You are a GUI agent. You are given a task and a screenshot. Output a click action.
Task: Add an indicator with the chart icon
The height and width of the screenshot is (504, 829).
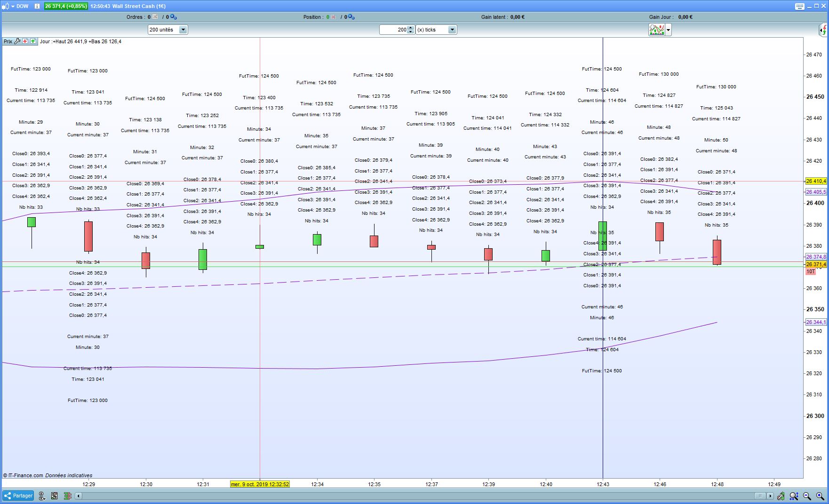click(x=656, y=30)
